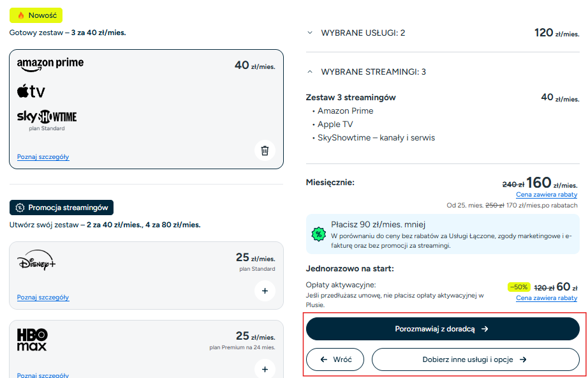Click the -50% discount label
588x378 pixels.
point(519,287)
